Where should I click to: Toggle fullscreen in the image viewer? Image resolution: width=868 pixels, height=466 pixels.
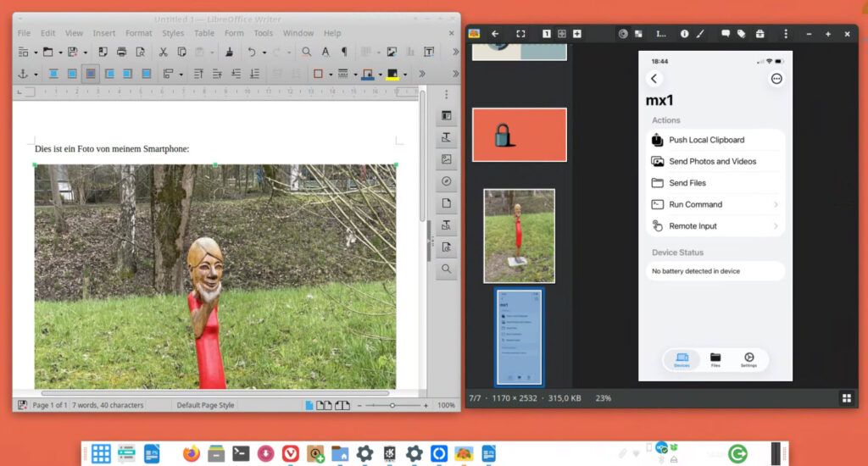tap(520, 34)
